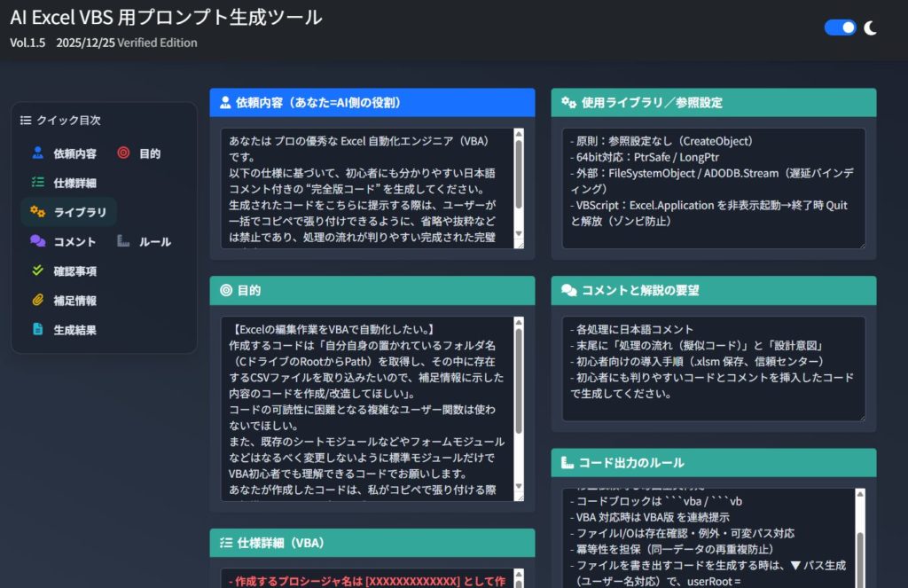Image resolution: width=908 pixels, height=588 pixels.
Task: Click the moon icon in header
Action: pyautogui.click(x=871, y=27)
